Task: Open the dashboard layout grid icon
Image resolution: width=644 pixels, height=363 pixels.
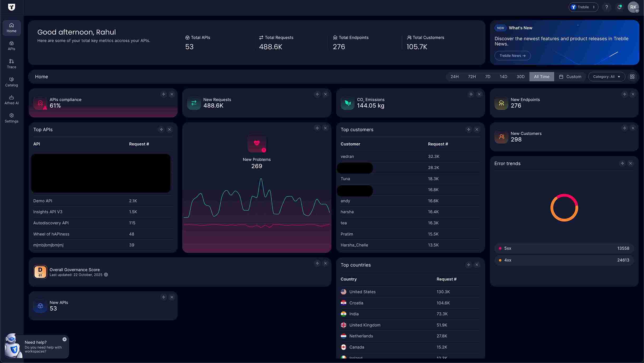Action: point(632,77)
